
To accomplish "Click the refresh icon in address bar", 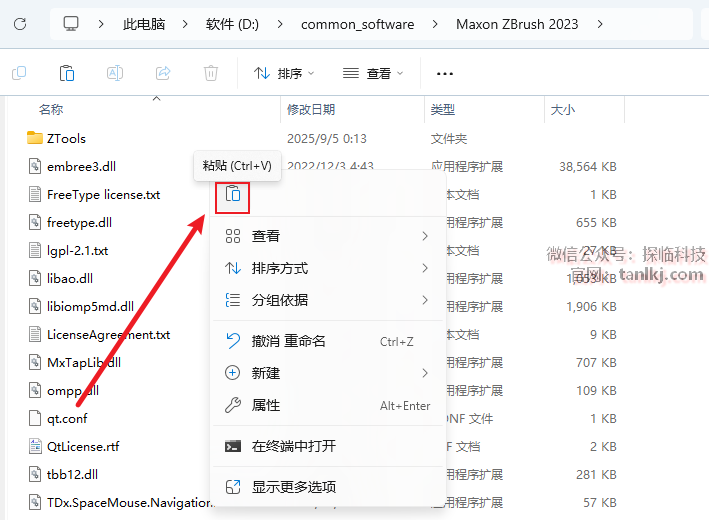I will coord(20,24).
